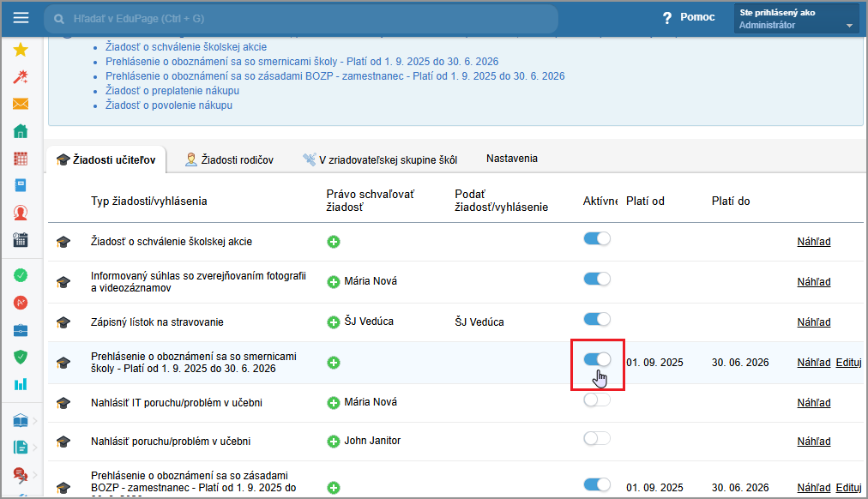The width and height of the screenshot is (868, 499).
Task: Open the Nastavenia tab
Action: 512,159
